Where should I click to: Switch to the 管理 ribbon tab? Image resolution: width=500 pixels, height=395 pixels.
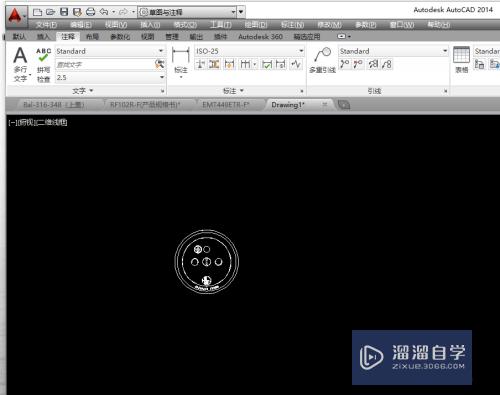pyautogui.click(x=172, y=37)
